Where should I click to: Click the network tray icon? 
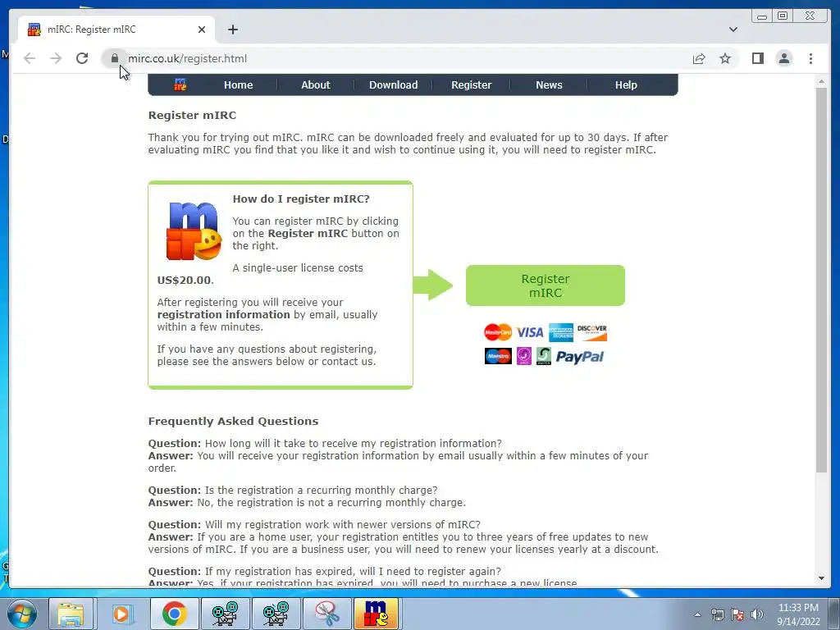[717, 614]
